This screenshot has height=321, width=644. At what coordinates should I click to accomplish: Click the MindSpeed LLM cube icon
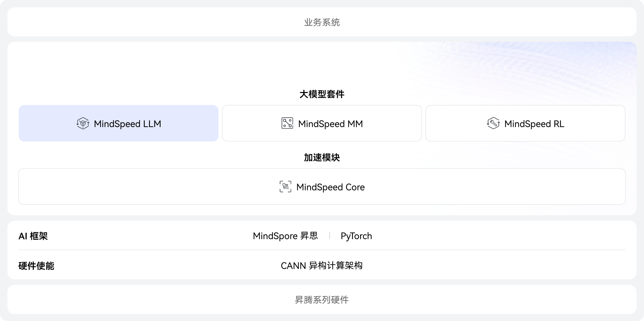coord(83,123)
